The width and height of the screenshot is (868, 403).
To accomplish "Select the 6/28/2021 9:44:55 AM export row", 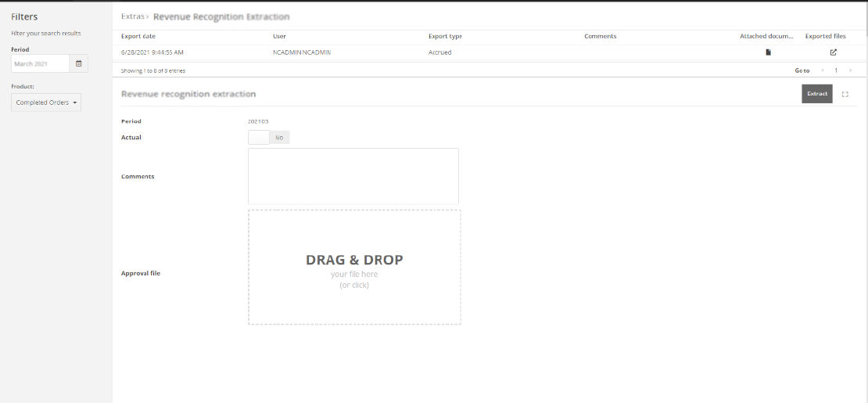I will coord(152,52).
